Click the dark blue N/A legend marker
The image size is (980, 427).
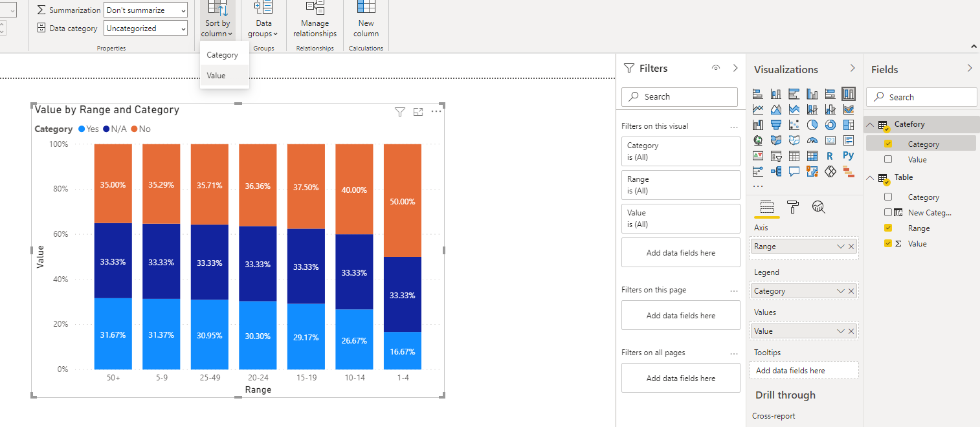106,129
